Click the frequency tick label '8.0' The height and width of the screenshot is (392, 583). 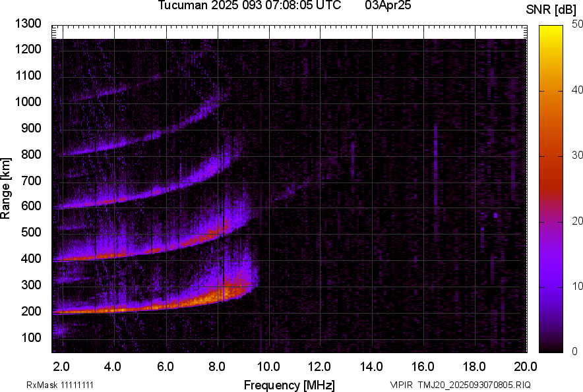tap(217, 367)
